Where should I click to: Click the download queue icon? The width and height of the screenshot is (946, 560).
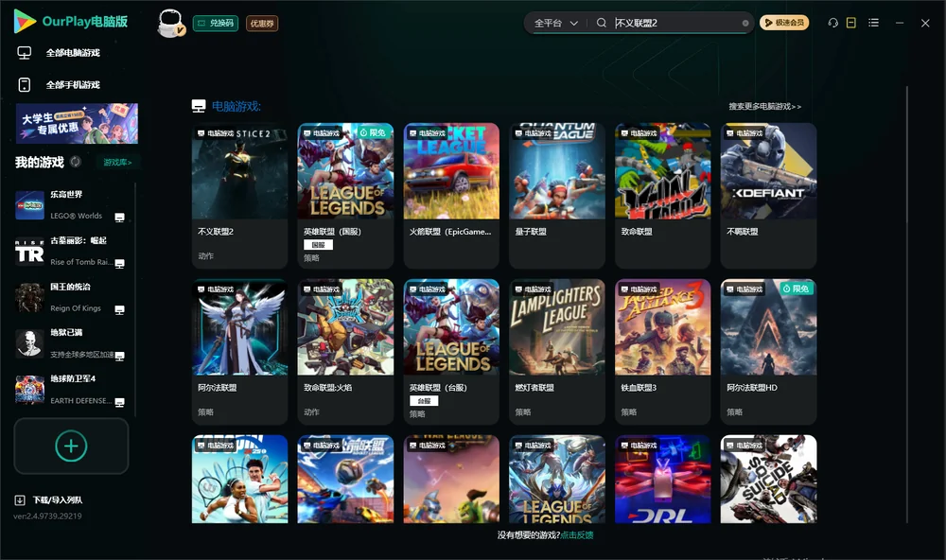[20, 500]
